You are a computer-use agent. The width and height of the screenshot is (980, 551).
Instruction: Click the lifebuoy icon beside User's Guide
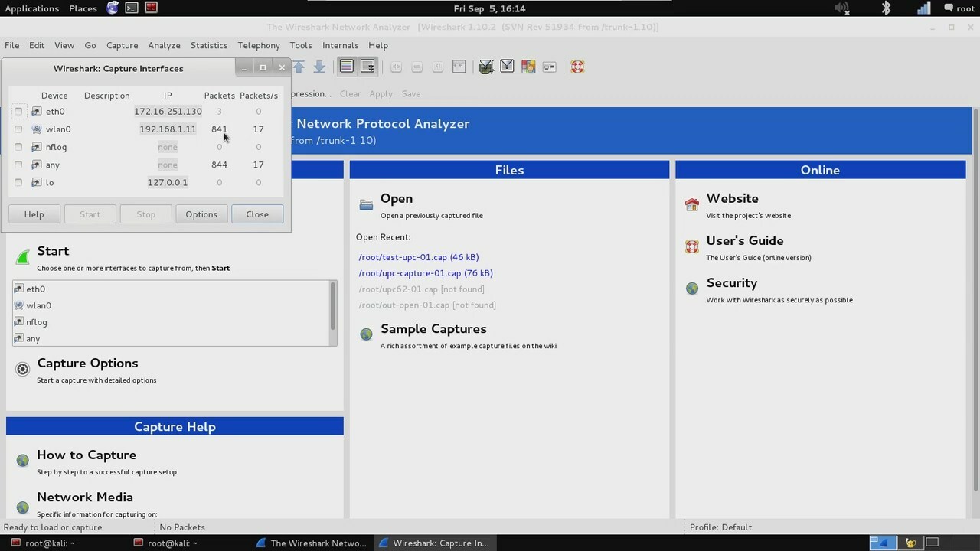692,246
